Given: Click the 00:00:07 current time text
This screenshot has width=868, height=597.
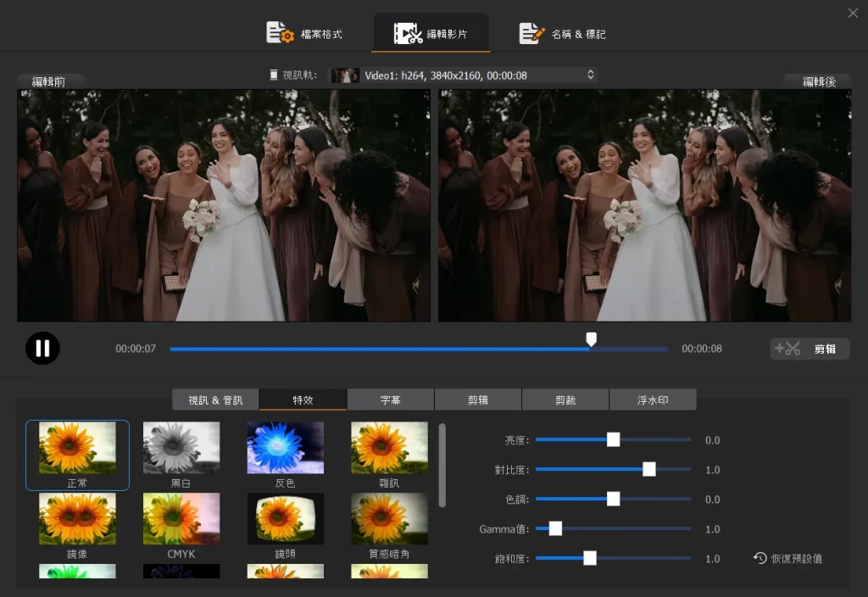Looking at the screenshot, I should pyautogui.click(x=136, y=349).
